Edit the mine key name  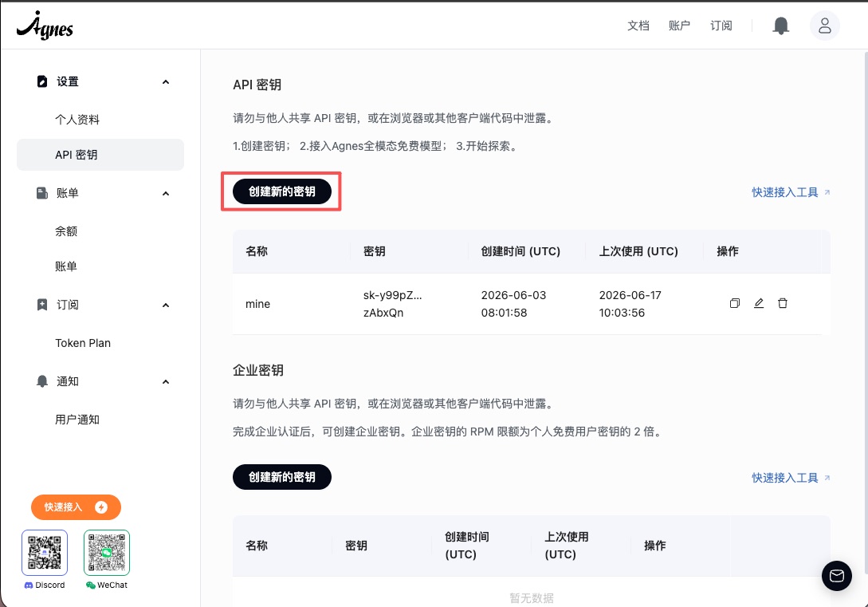759,303
